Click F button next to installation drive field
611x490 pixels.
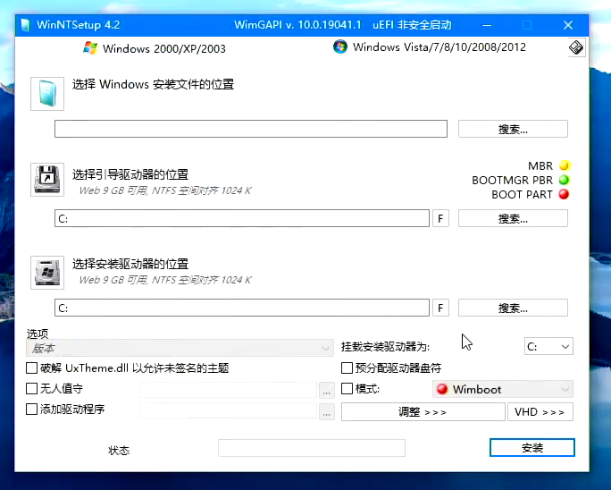[440, 308]
